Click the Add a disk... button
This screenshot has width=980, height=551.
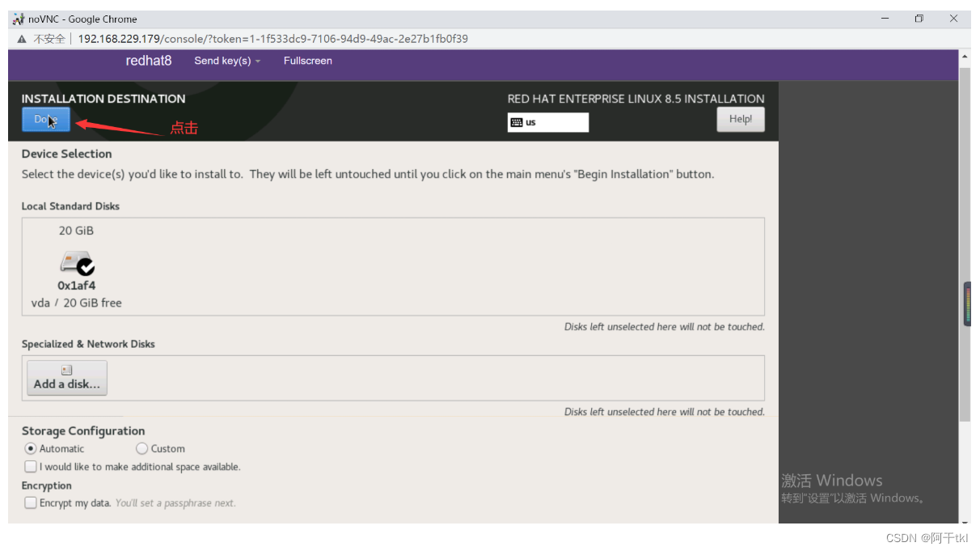(x=67, y=378)
